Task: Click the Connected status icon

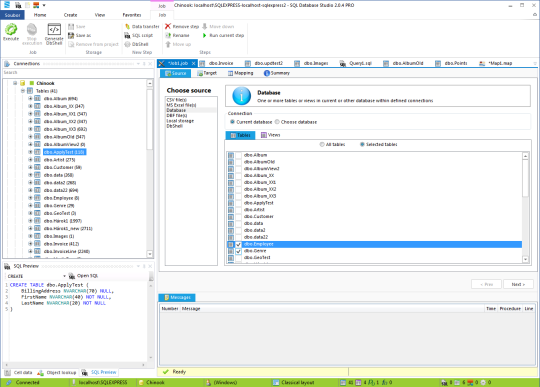Action: 9,383
